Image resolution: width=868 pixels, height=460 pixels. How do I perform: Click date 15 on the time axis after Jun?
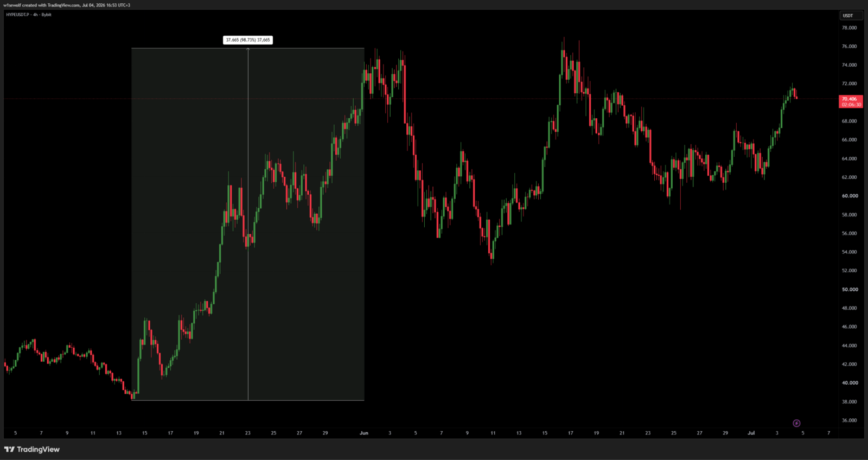point(545,433)
